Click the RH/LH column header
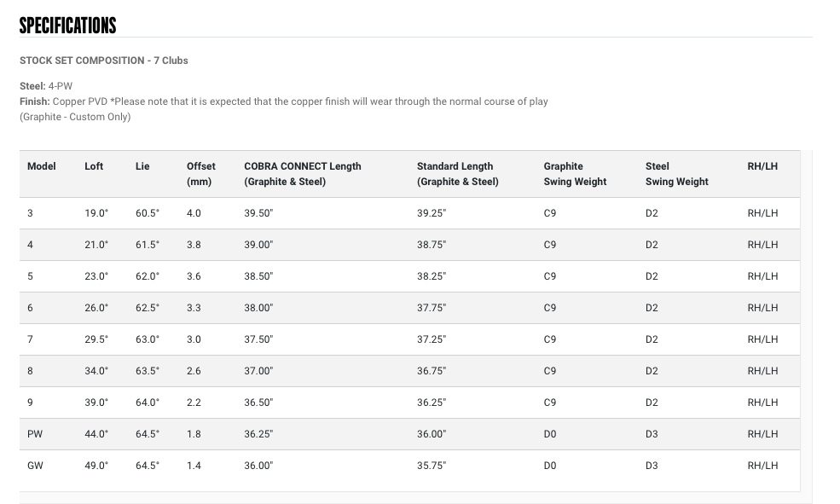The width and height of the screenshot is (840, 504). (x=762, y=166)
